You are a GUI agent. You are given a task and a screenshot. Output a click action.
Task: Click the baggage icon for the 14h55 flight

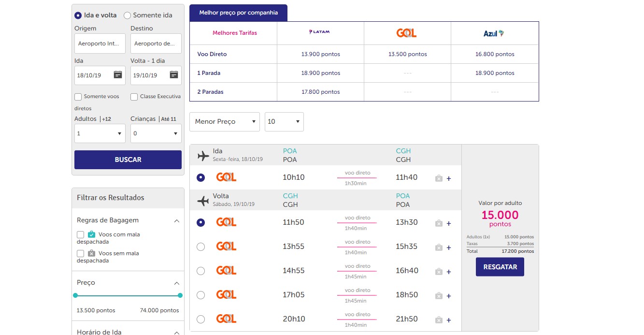coord(439,272)
